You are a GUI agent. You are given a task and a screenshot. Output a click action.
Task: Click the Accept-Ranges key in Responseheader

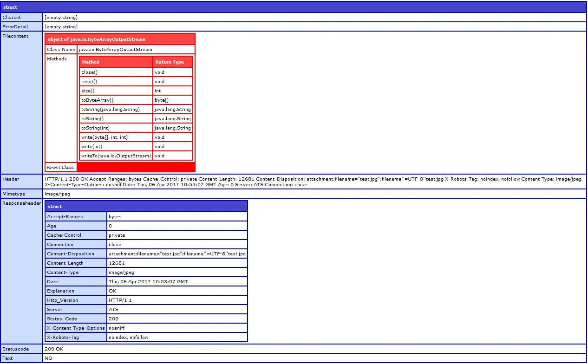coord(76,217)
